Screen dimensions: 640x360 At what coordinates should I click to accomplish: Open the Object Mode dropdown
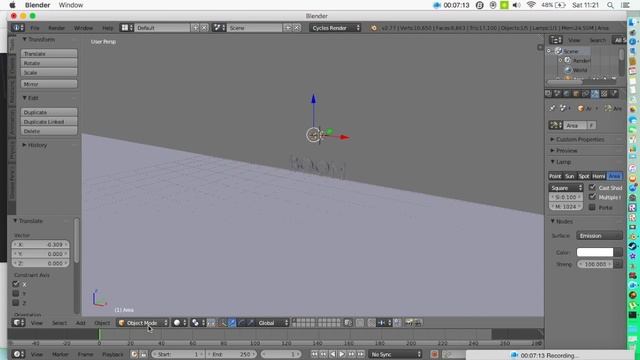[x=142, y=322]
